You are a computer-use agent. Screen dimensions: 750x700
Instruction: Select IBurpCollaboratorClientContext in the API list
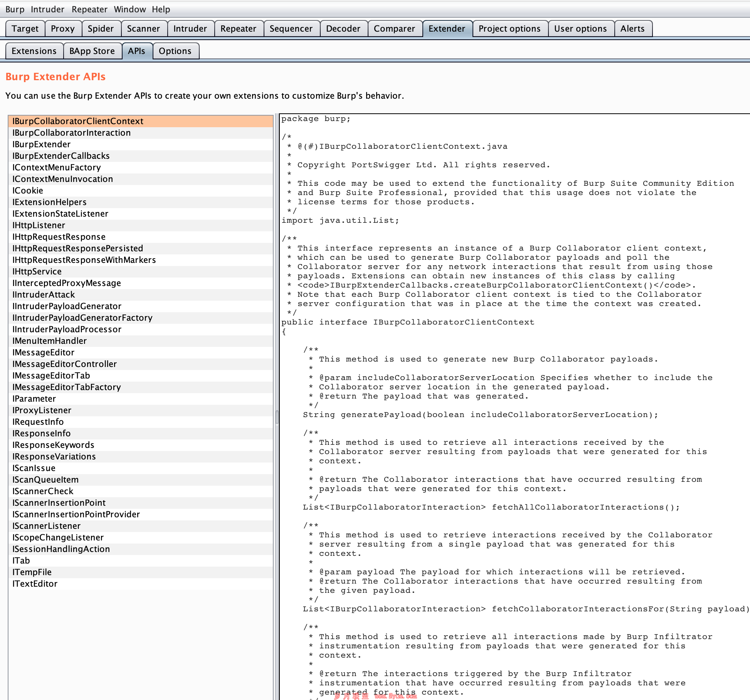click(x=141, y=121)
